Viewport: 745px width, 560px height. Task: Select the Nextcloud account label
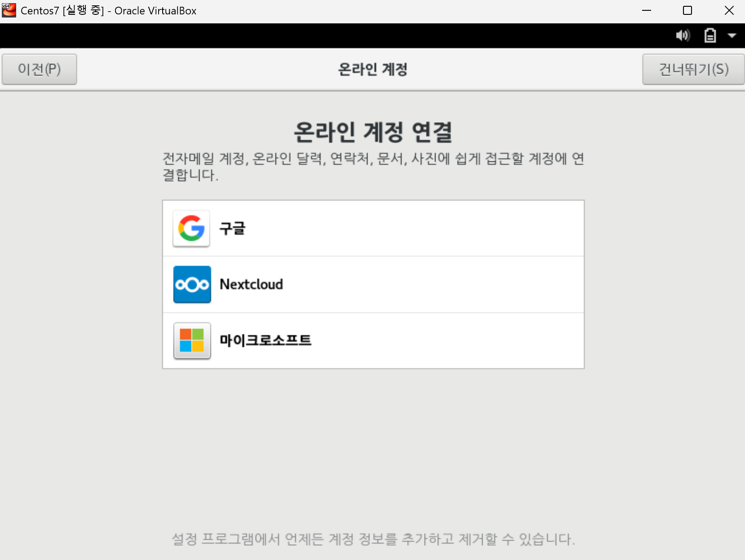pyautogui.click(x=251, y=284)
